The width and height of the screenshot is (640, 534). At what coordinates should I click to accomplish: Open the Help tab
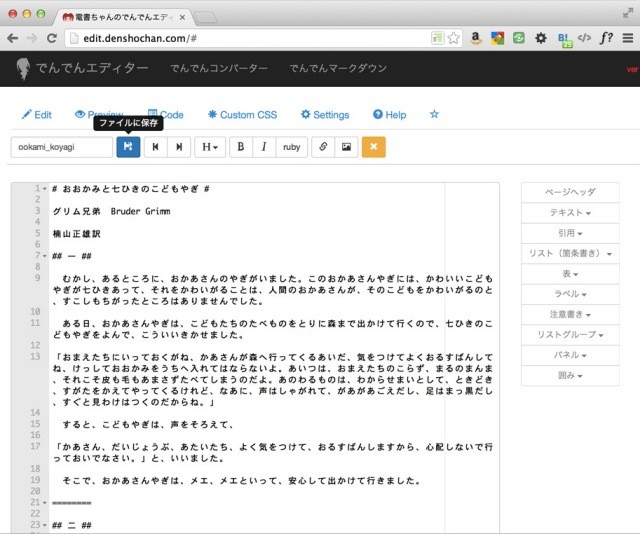pyautogui.click(x=389, y=115)
